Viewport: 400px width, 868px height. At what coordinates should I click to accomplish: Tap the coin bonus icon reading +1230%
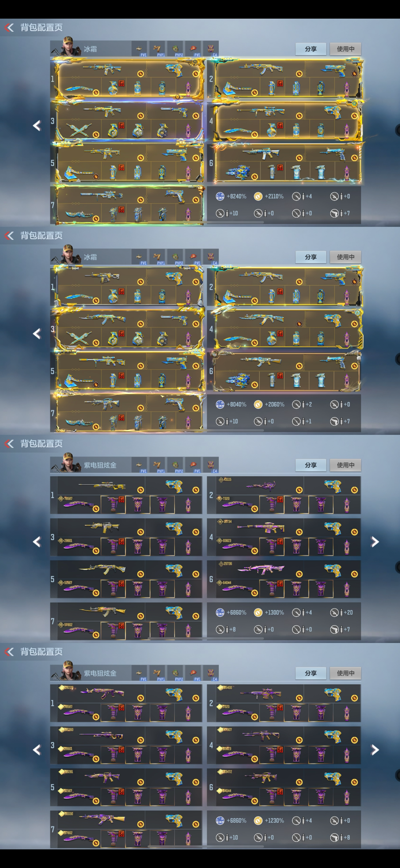click(258, 820)
